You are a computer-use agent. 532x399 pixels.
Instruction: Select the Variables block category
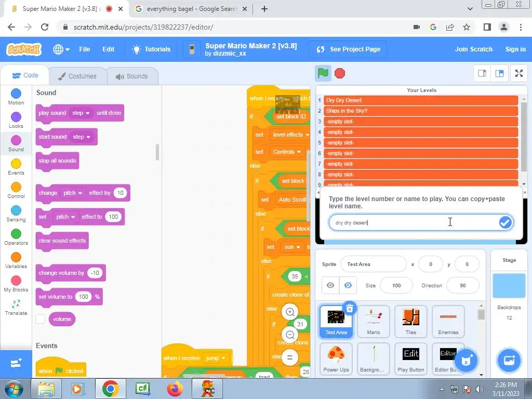pyautogui.click(x=16, y=261)
